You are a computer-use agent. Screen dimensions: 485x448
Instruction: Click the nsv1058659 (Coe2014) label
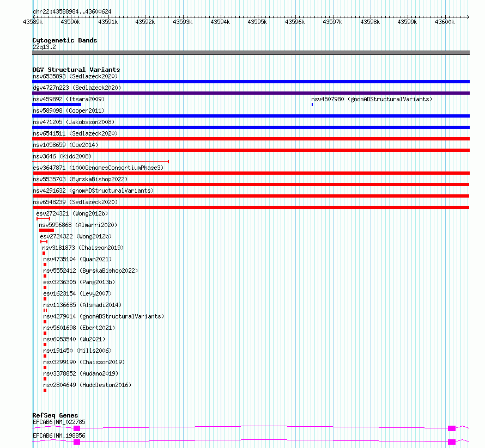tap(65, 145)
